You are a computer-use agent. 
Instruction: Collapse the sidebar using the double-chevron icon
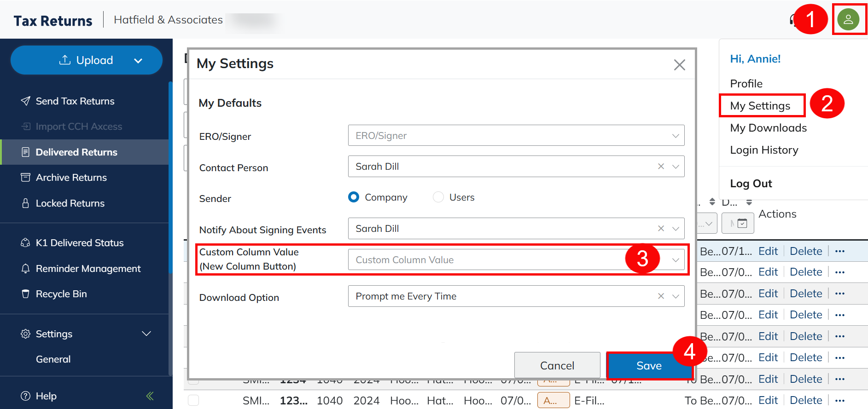pyautogui.click(x=150, y=396)
